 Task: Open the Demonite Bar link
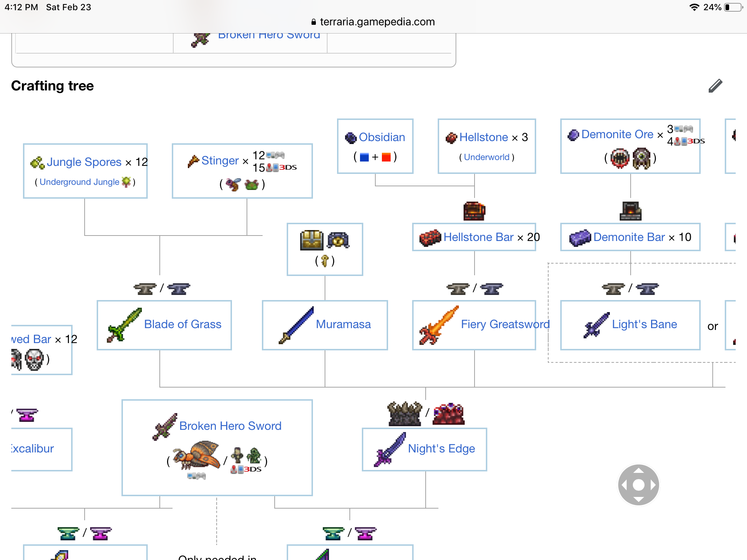[x=629, y=237]
